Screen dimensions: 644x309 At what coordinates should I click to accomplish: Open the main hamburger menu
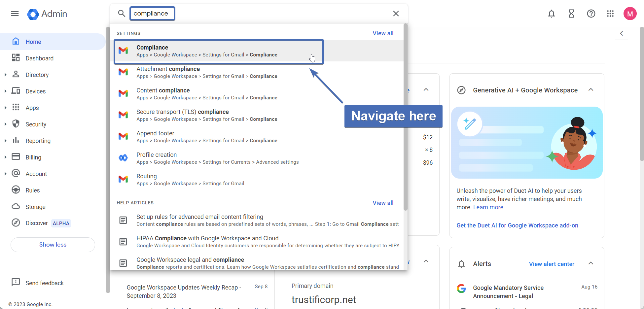(15, 14)
